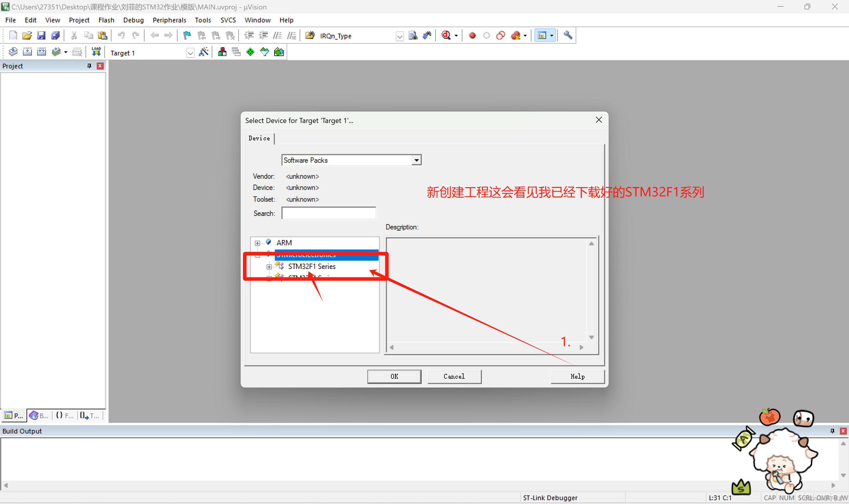Click the Start/Stop Debug Session icon
Screen dimensions: 849x504
(x=446, y=35)
